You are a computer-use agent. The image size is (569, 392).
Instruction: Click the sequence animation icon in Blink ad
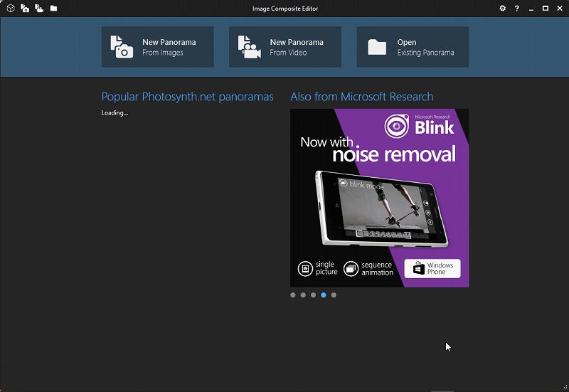pos(351,268)
